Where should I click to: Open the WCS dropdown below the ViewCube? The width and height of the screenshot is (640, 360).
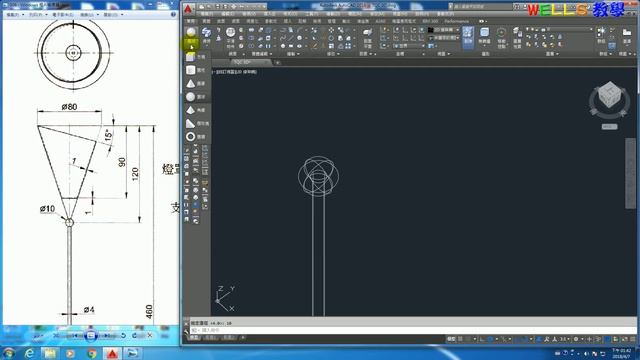(x=609, y=127)
